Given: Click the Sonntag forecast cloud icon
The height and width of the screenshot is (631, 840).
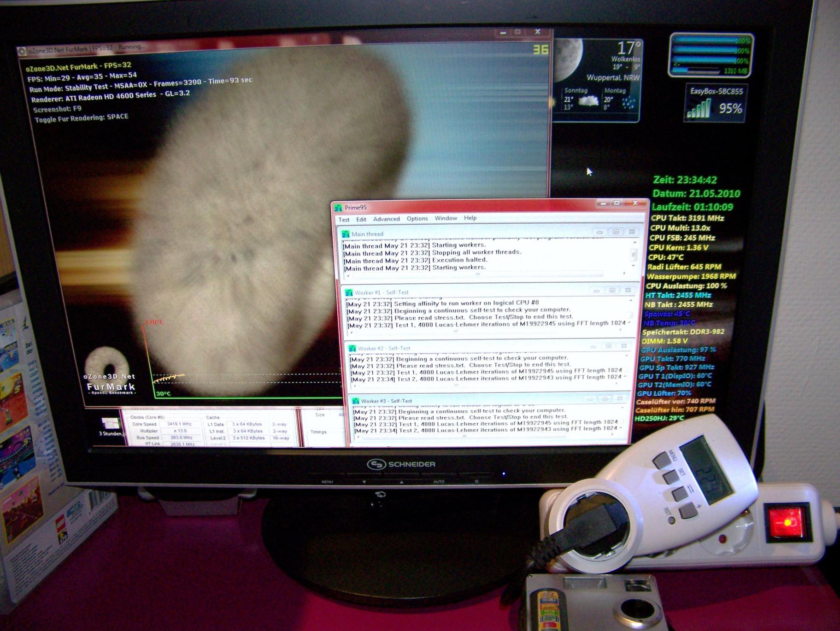Looking at the screenshot, I should click(x=588, y=101).
